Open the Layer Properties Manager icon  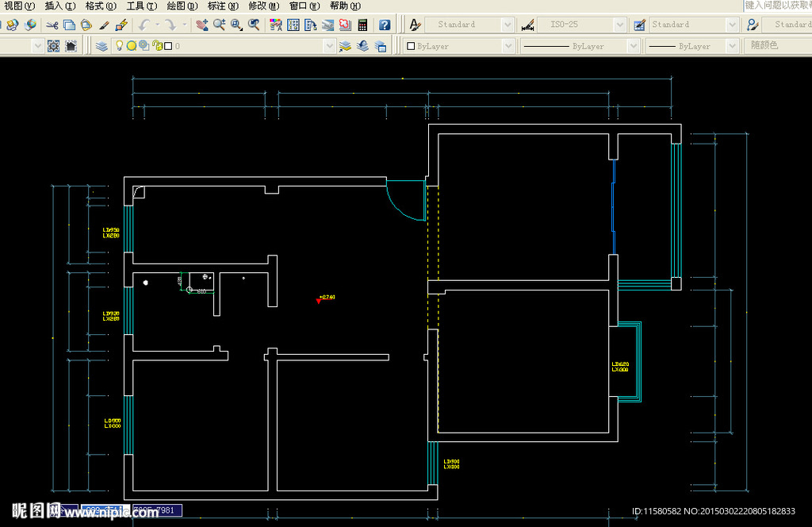(x=101, y=46)
